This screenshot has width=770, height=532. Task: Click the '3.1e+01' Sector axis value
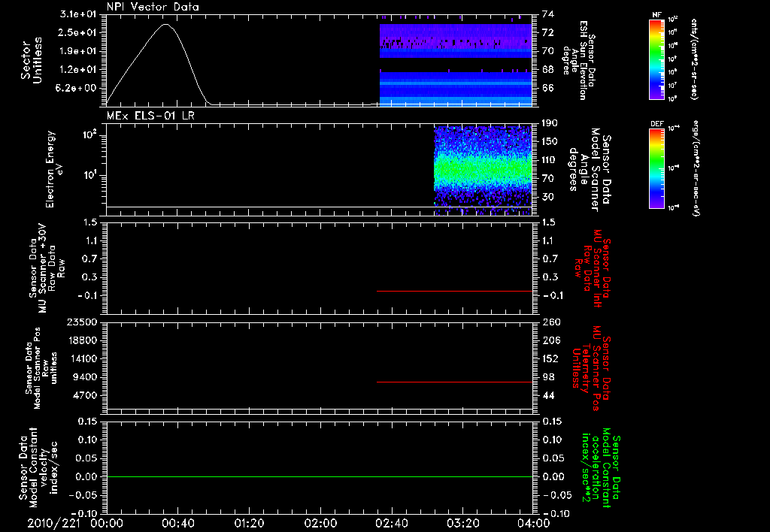coord(77,14)
